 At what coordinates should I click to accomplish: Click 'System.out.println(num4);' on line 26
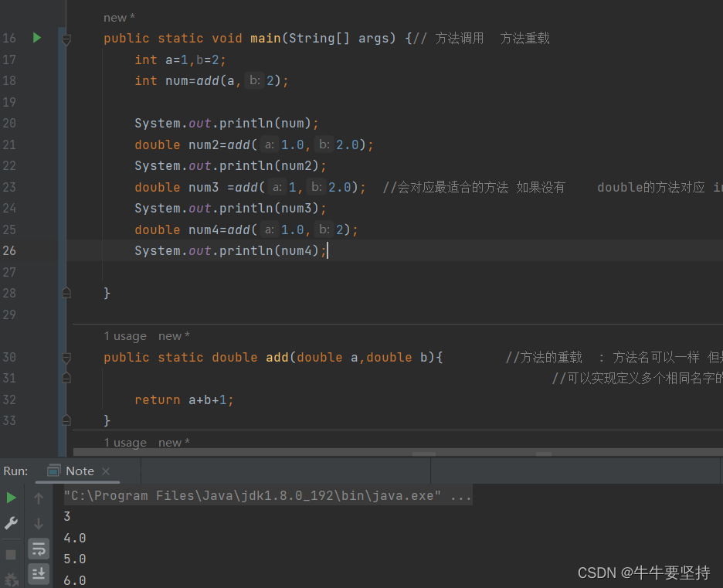click(x=230, y=250)
